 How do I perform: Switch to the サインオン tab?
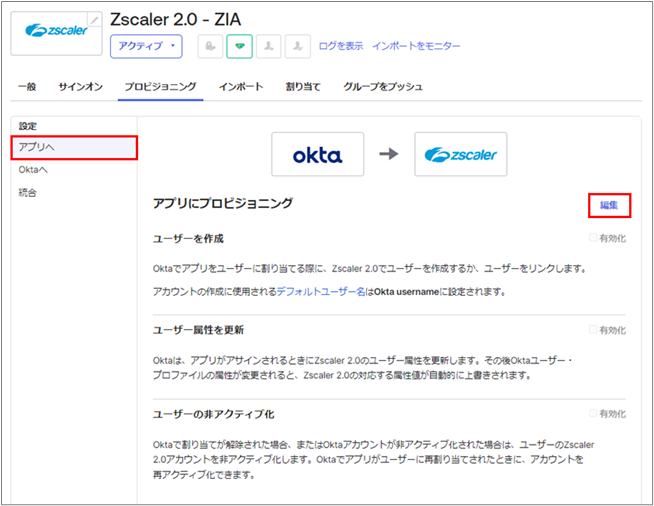pos(80,87)
